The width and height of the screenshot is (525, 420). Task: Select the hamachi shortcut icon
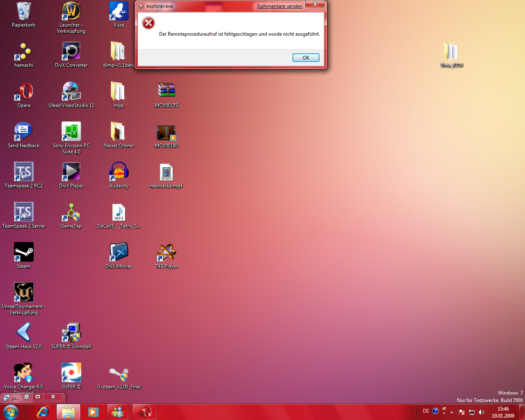[x=23, y=52]
